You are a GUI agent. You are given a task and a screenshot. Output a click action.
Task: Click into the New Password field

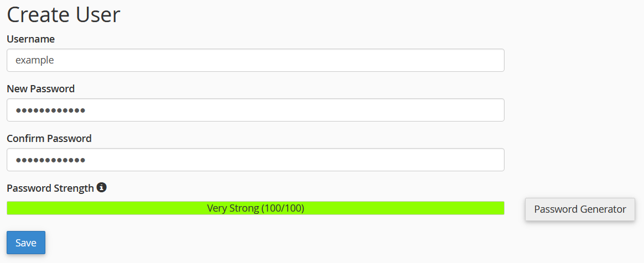pos(256,110)
